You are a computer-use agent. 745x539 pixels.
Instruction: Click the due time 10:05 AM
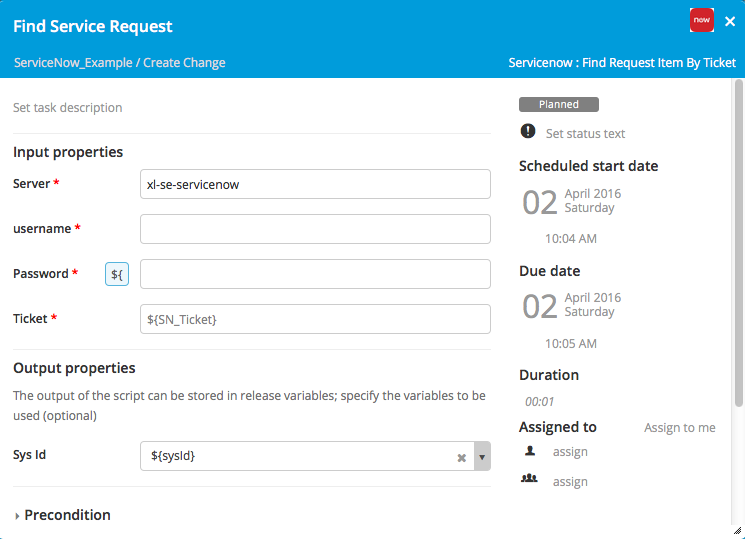click(571, 344)
